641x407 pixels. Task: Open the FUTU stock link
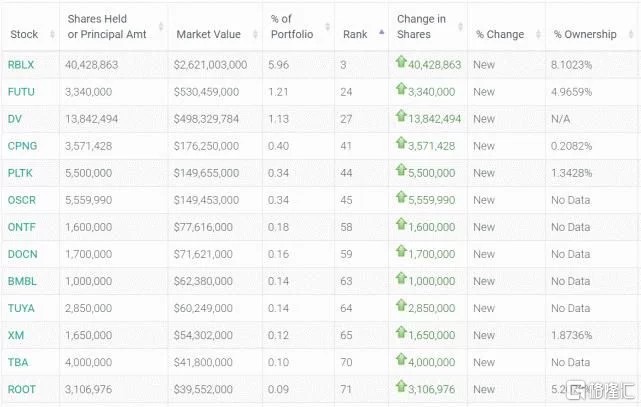point(21,91)
